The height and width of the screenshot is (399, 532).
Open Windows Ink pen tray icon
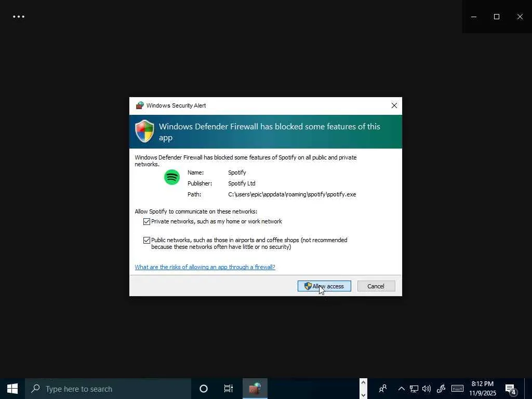click(441, 389)
